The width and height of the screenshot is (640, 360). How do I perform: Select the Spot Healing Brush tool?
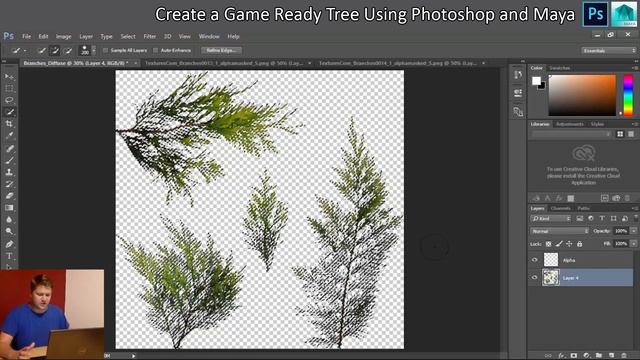pyautogui.click(x=9, y=148)
